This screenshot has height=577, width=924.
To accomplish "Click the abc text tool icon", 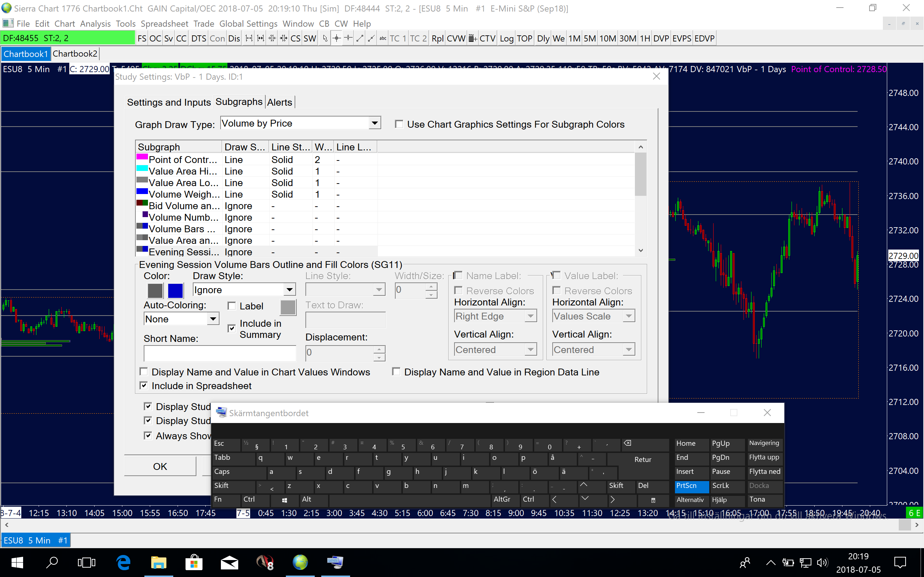I will (x=383, y=39).
